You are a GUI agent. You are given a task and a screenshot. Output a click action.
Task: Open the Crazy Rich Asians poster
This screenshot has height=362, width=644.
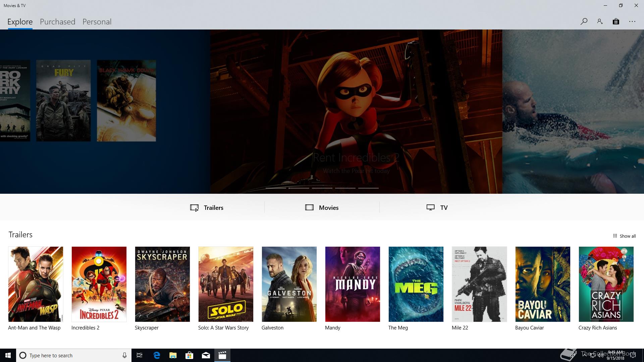click(x=606, y=284)
